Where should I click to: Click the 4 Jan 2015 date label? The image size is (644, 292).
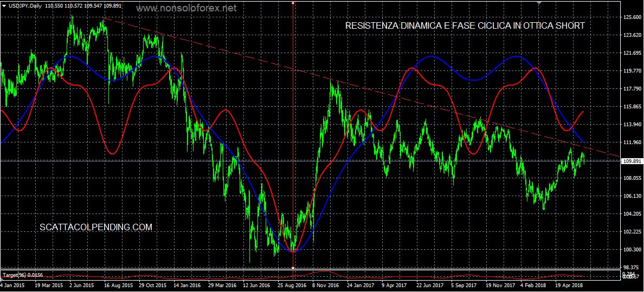(x=13, y=284)
